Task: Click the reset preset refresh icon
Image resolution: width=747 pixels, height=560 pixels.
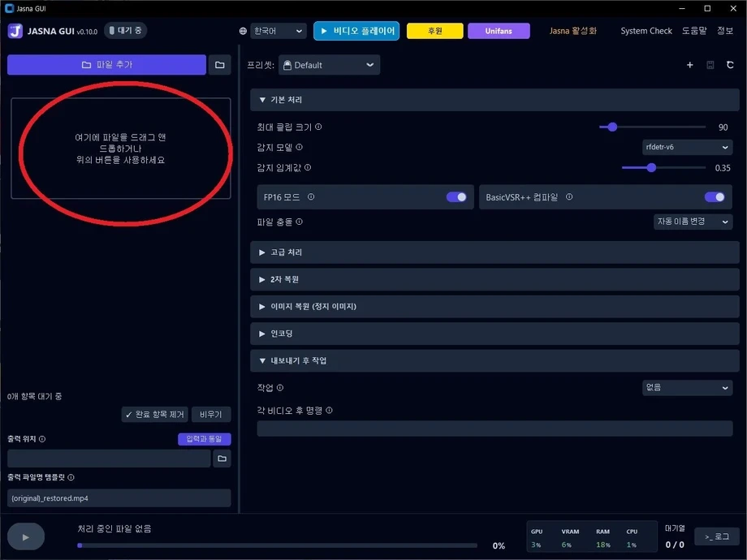Action: coord(730,65)
